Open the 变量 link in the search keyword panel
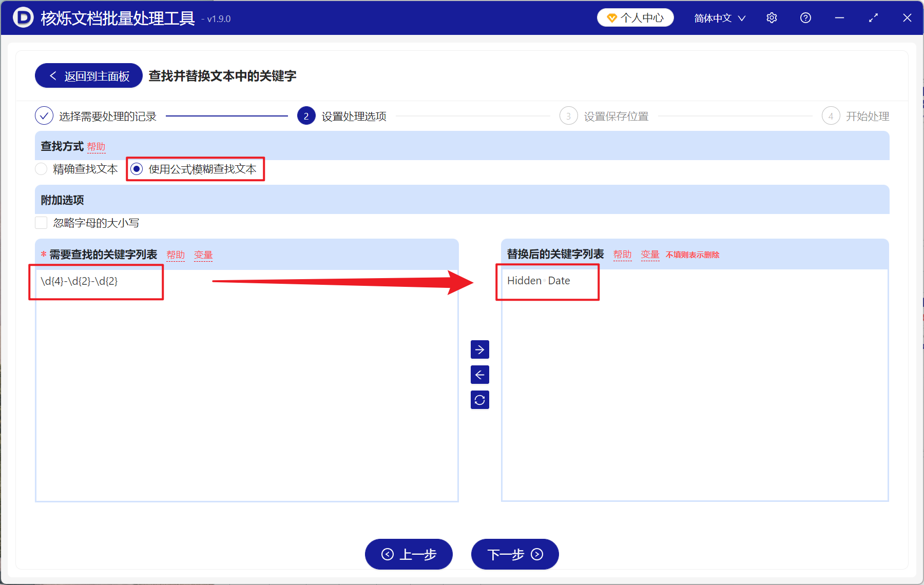Screen dimensions: 924x585 click(x=203, y=254)
